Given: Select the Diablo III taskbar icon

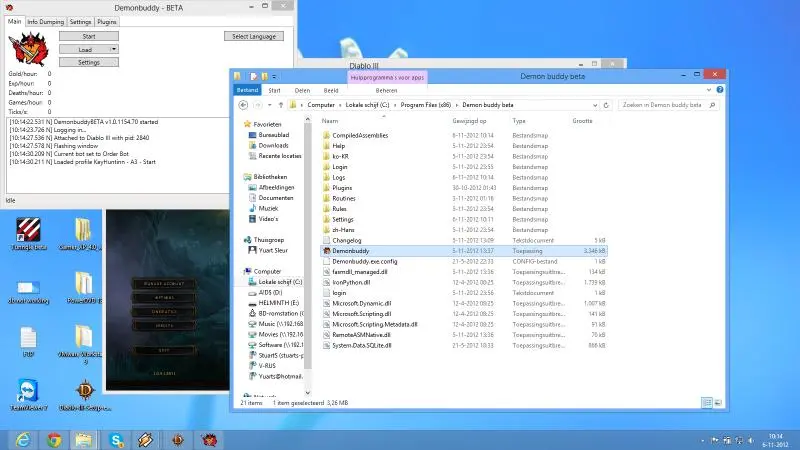Looking at the screenshot, I should (179, 438).
